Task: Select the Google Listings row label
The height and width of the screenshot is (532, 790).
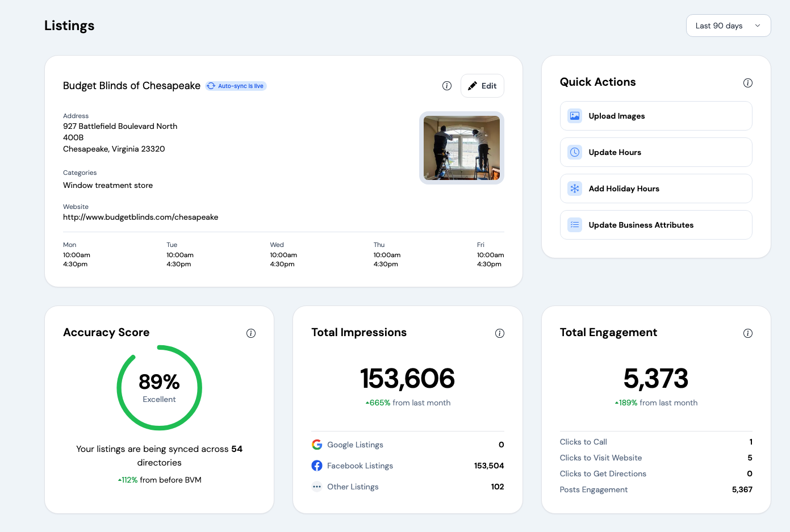Action: pos(355,445)
